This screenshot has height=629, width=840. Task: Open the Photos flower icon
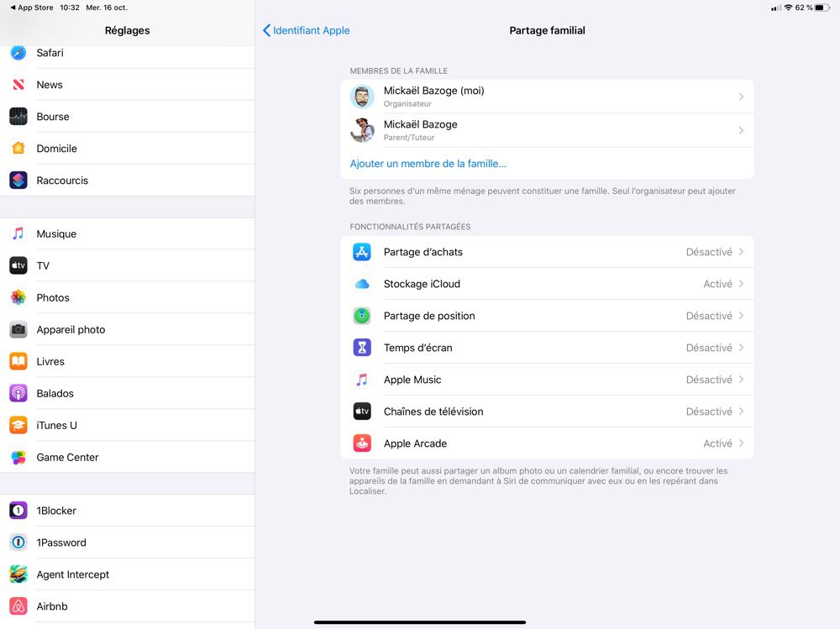[x=18, y=297]
